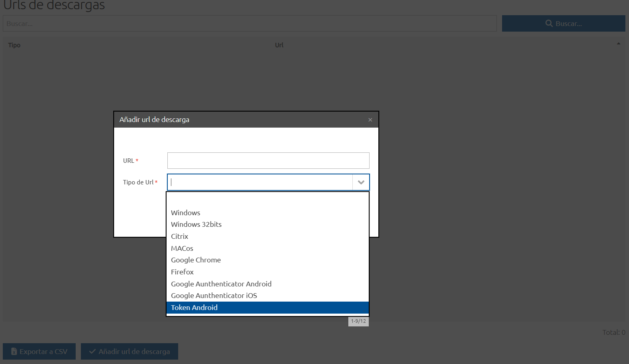The height and width of the screenshot is (364, 629).
Task: Close the Añadir url de descarga dialog
Action: (x=370, y=120)
